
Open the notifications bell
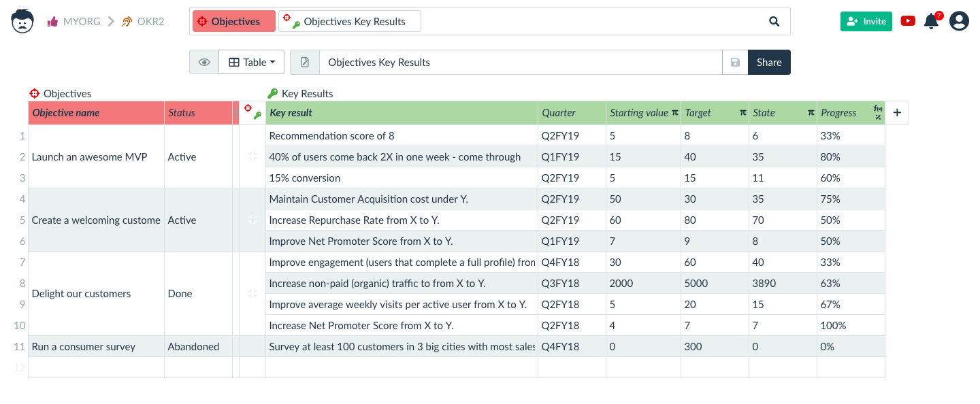click(x=931, y=22)
